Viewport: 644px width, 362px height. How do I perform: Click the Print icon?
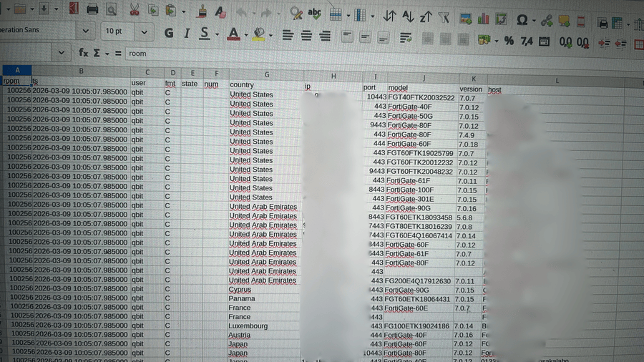coord(92,9)
